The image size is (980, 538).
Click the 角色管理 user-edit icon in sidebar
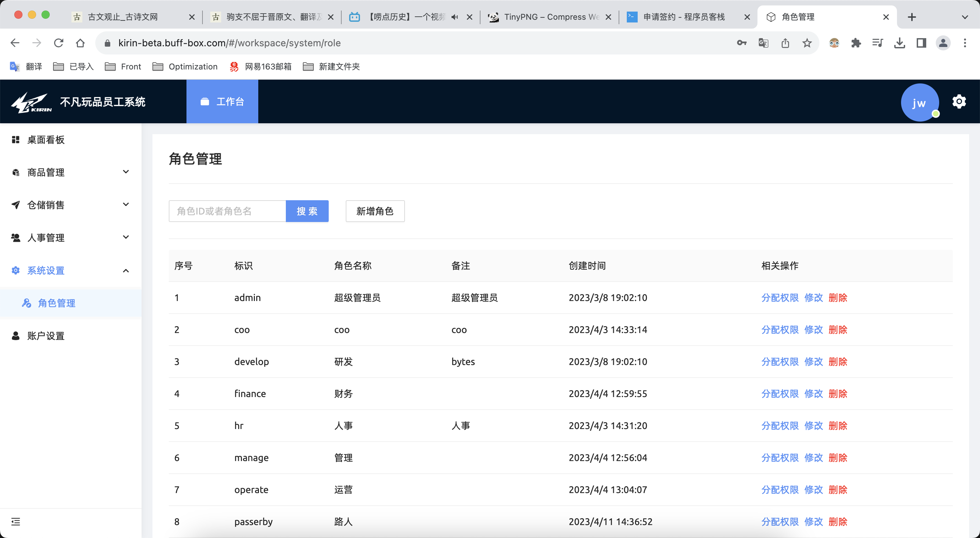26,303
